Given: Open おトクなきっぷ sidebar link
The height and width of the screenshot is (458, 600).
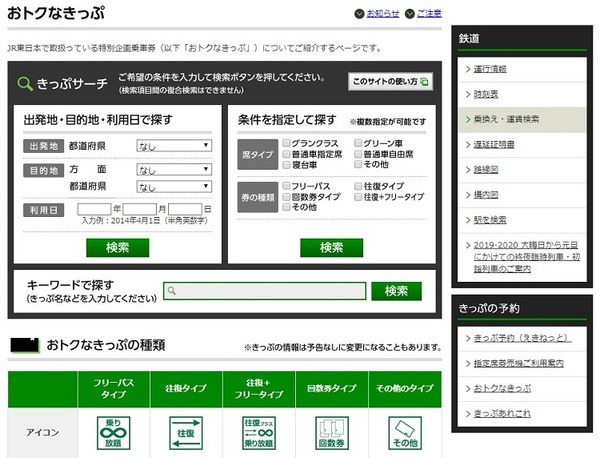Looking at the screenshot, I should (x=502, y=388).
